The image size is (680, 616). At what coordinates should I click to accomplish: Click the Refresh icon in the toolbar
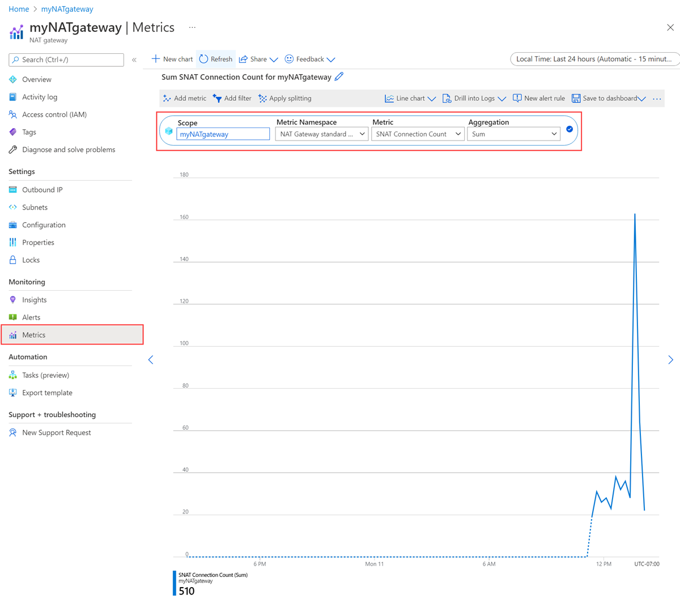click(x=204, y=59)
